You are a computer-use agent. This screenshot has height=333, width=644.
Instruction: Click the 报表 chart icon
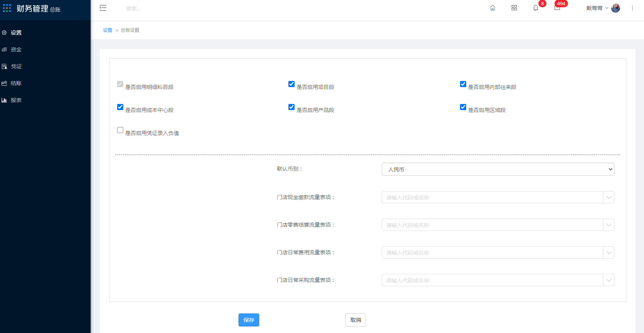coord(4,100)
